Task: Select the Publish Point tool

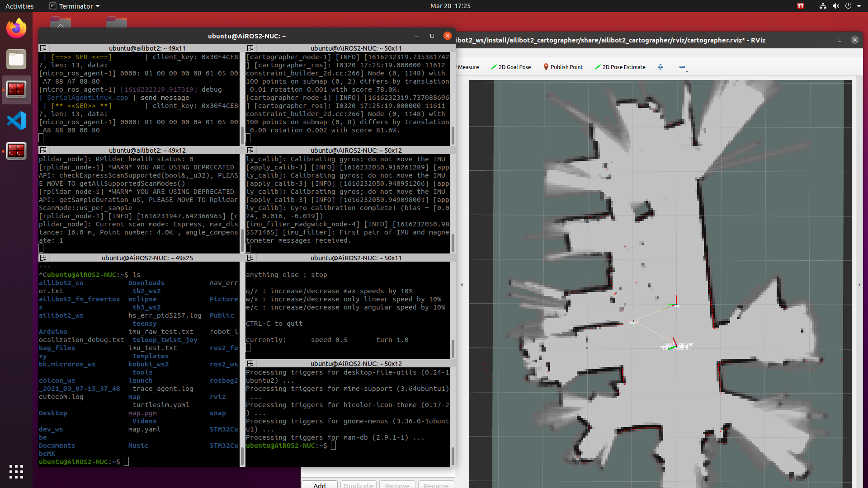Action: 563,67
